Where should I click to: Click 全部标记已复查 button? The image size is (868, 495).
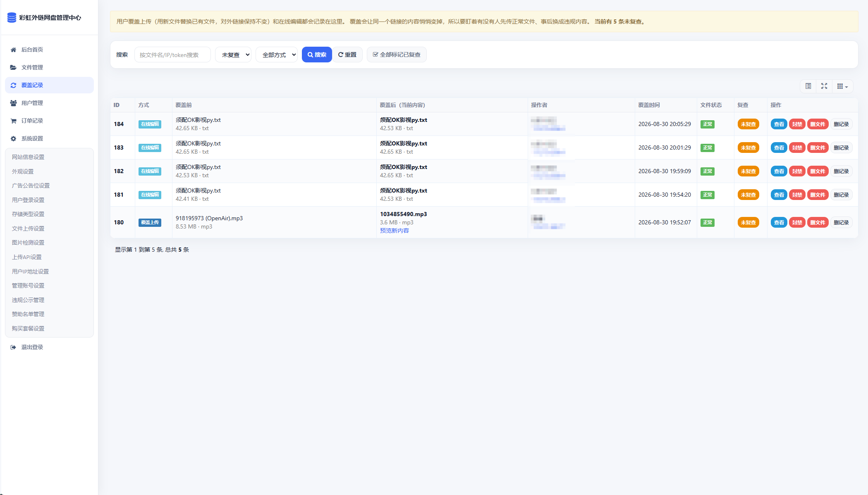pyautogui.click(x=397, y=55)
